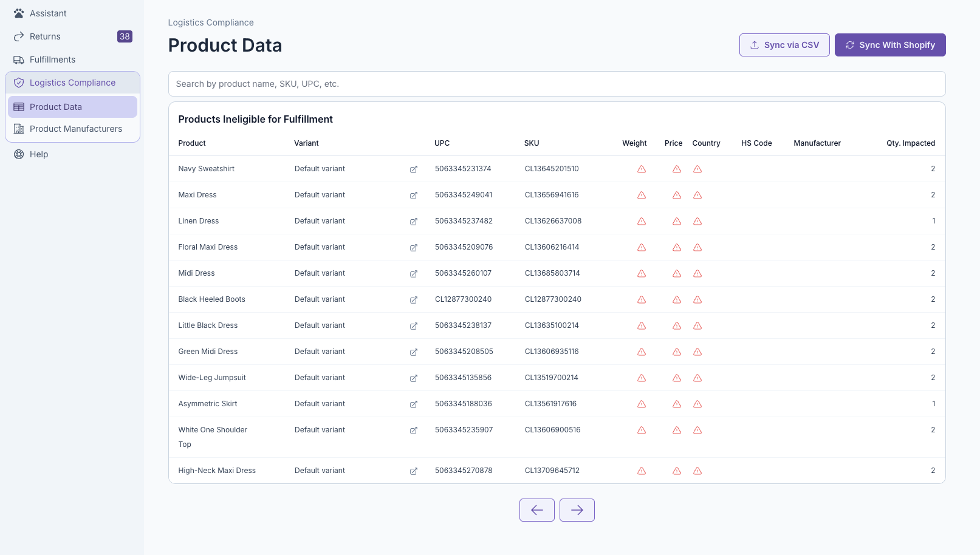Go to the next page of products
980x555 pixels.
tap(577, 510)
